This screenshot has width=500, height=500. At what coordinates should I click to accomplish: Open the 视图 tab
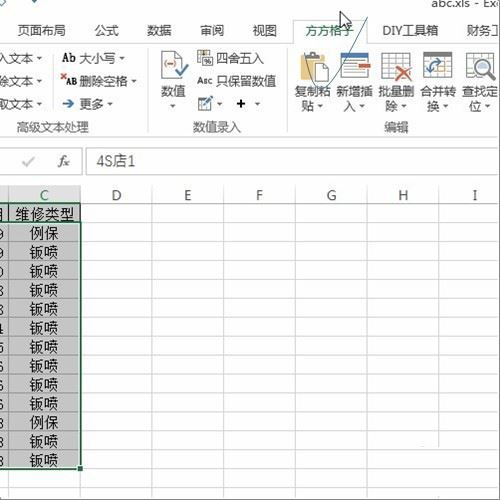pos(265,31)
